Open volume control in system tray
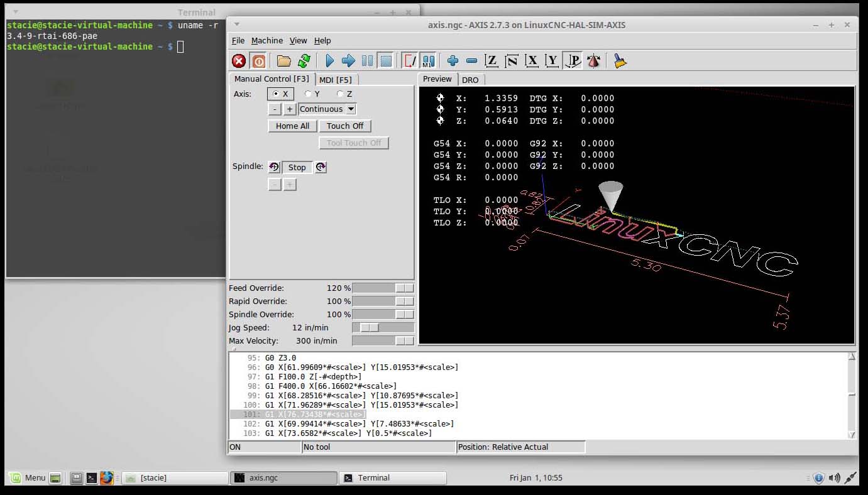Screen dimensions: 868x495 tap(834, 478)
